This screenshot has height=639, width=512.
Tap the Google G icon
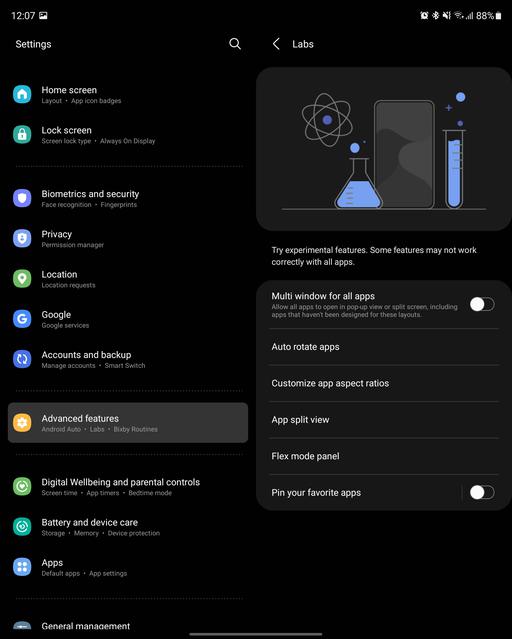point(22,319)
